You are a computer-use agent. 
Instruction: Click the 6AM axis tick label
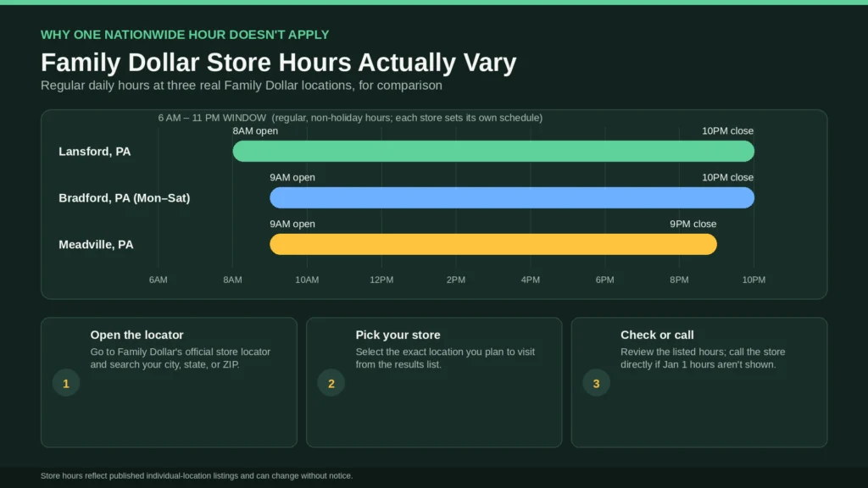tap(159, 280)
